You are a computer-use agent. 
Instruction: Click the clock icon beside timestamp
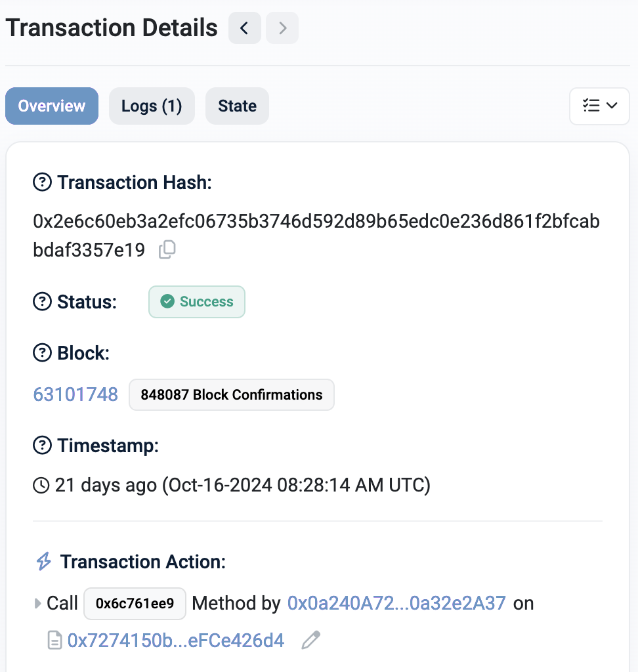coord(41,486)
